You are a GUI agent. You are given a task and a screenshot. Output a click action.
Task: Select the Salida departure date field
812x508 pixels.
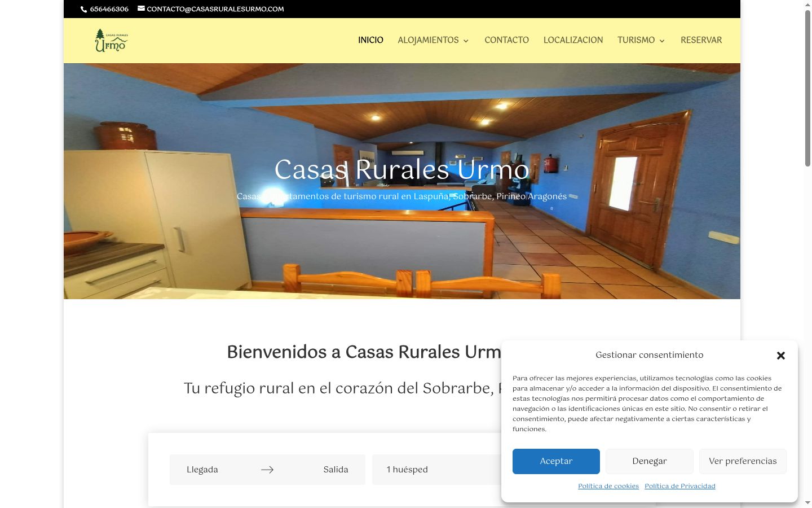336,470
